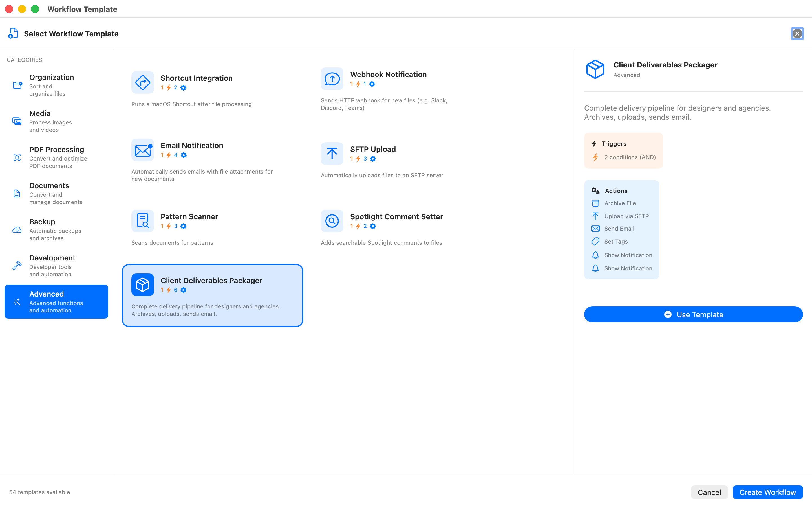Click 'Scans documents for patterns' description
This screenshot has width=812, height=508.
(x=172, y=243)
